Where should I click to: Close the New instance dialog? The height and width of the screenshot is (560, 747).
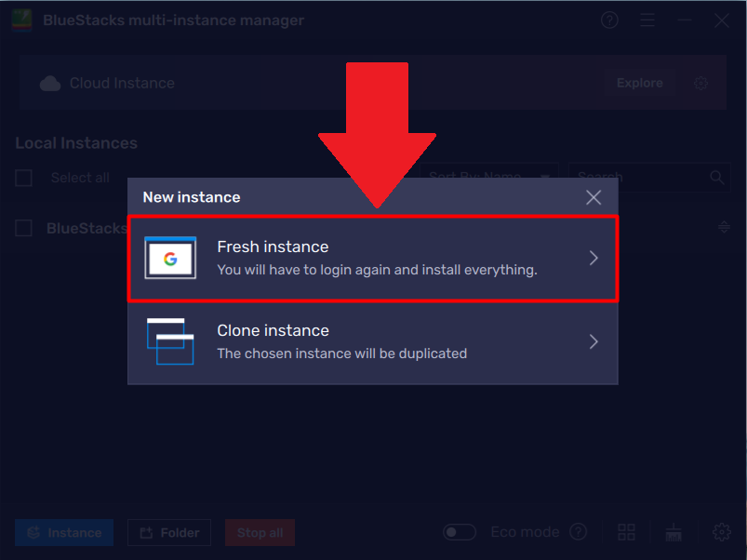[594, 197]
